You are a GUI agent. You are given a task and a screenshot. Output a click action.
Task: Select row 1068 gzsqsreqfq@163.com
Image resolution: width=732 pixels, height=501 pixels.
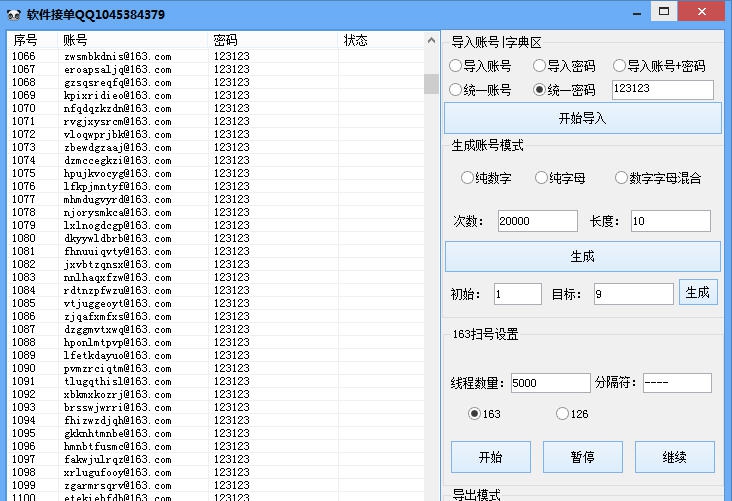tap(216, 83)
